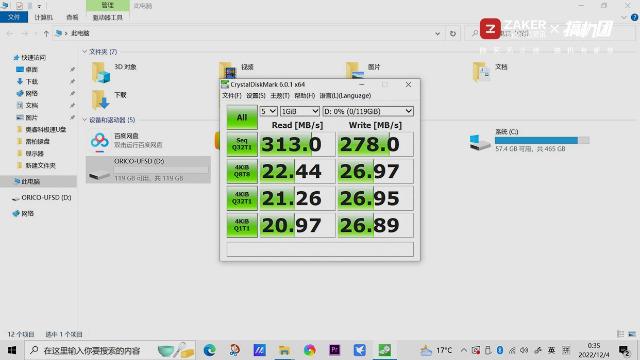Select the 视频 folder icon
The height and width of the screenshot is (360, 640).
coord(228,70)
